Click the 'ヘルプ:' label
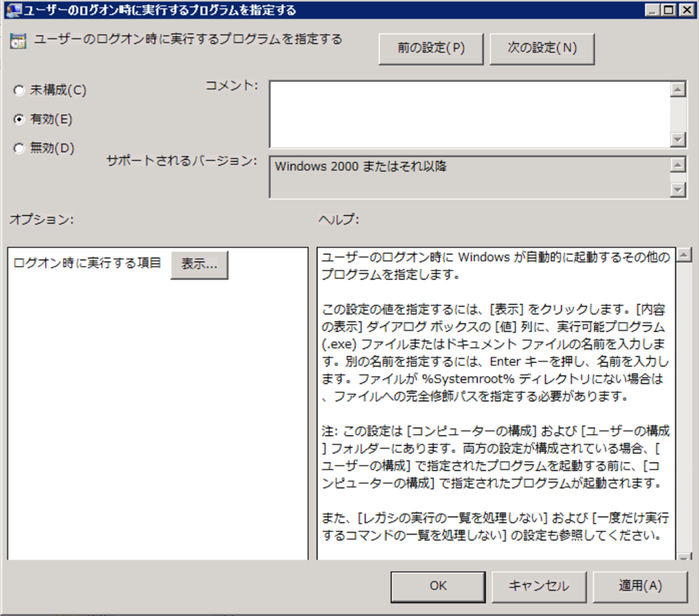This screenshot has width=699, height=616. tap(339, 220)
